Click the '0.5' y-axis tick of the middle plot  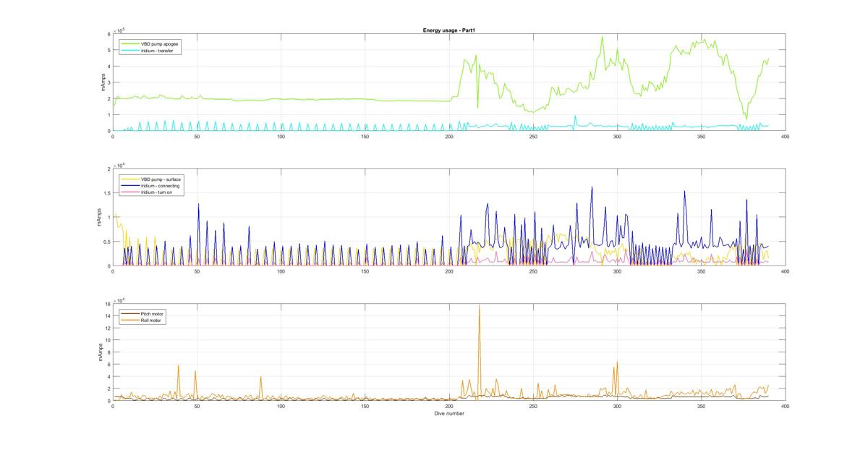click(107, 242)
